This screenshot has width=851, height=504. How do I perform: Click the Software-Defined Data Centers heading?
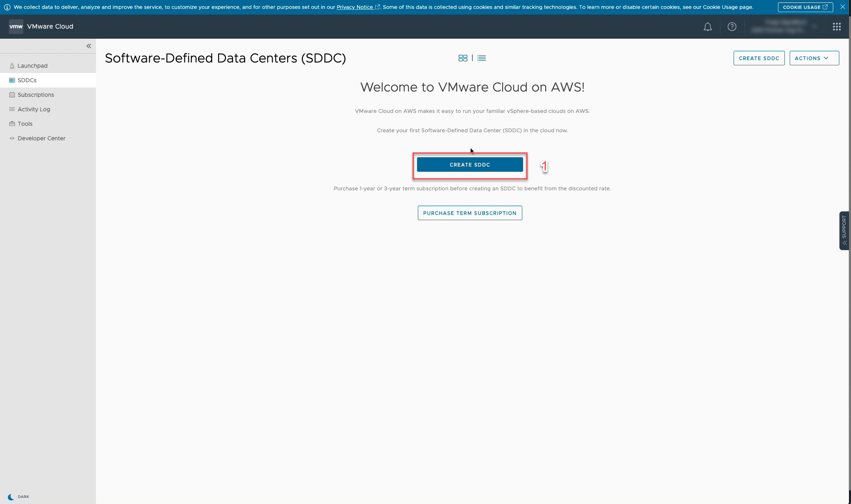tap(225, 58)
